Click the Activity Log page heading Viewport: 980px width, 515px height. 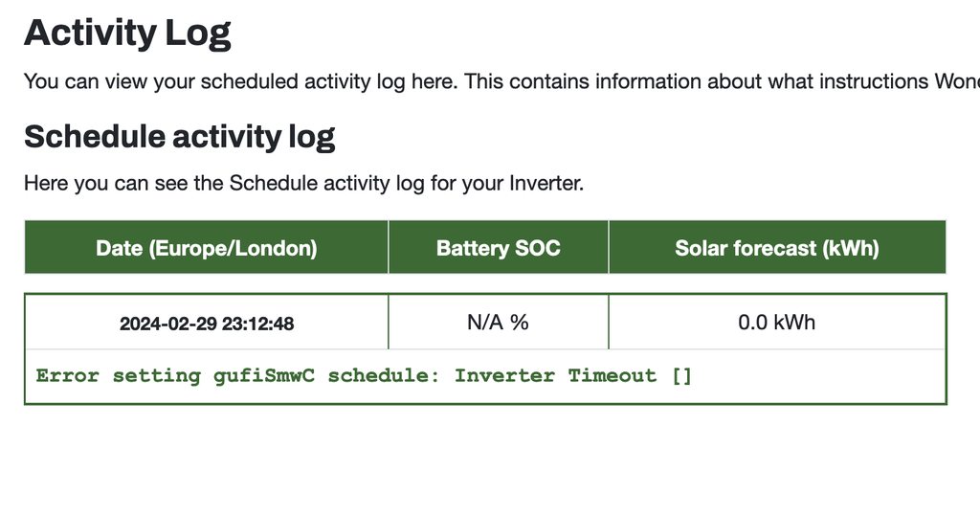click(127, 34)
